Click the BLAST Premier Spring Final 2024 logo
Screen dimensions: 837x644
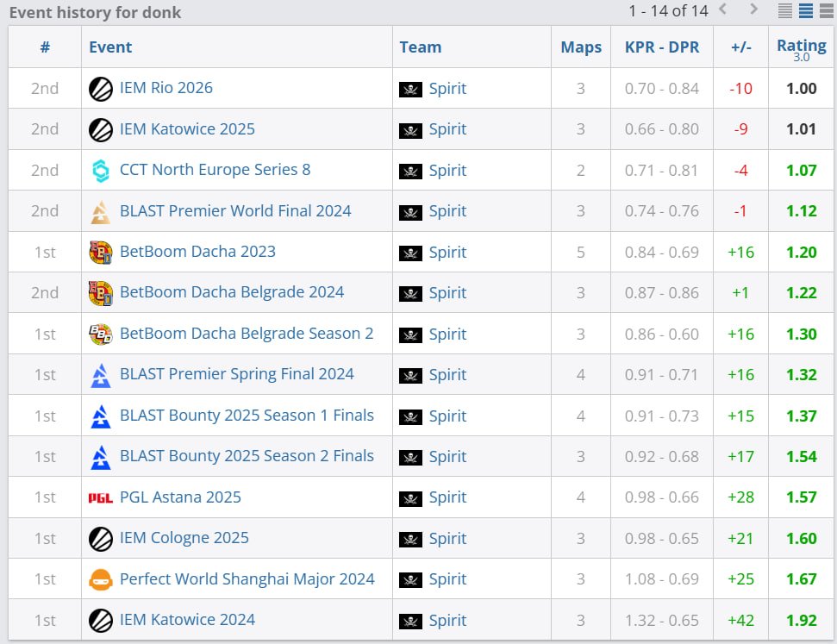tap(100, 375)
